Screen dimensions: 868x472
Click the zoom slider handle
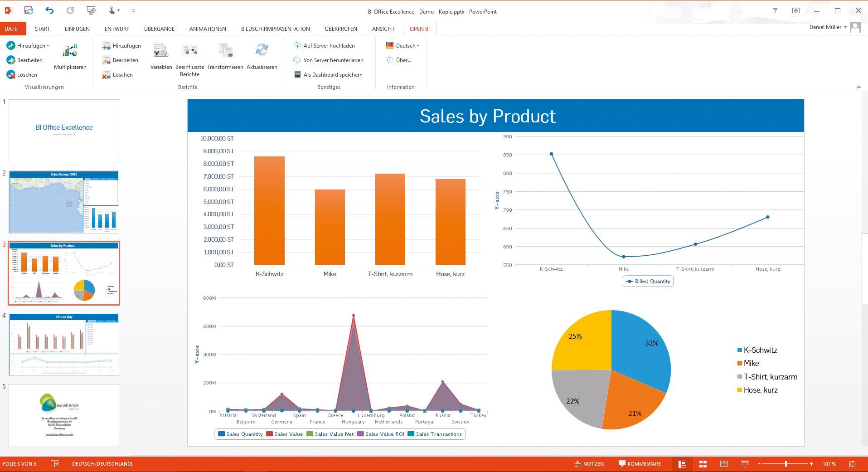click(786, 464)
